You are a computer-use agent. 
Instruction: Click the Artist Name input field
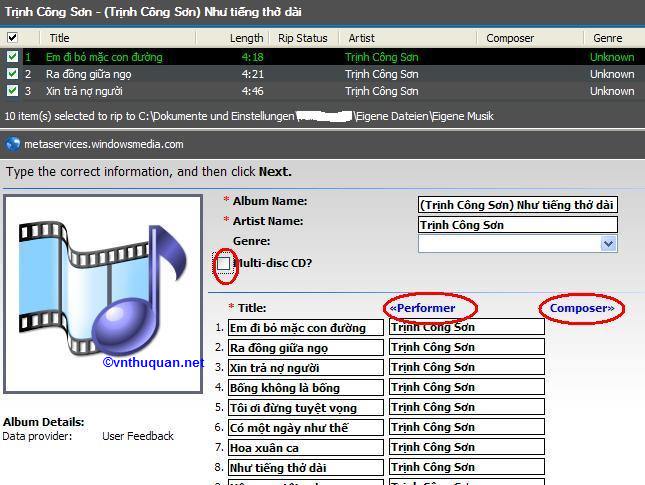click(517, 225)
